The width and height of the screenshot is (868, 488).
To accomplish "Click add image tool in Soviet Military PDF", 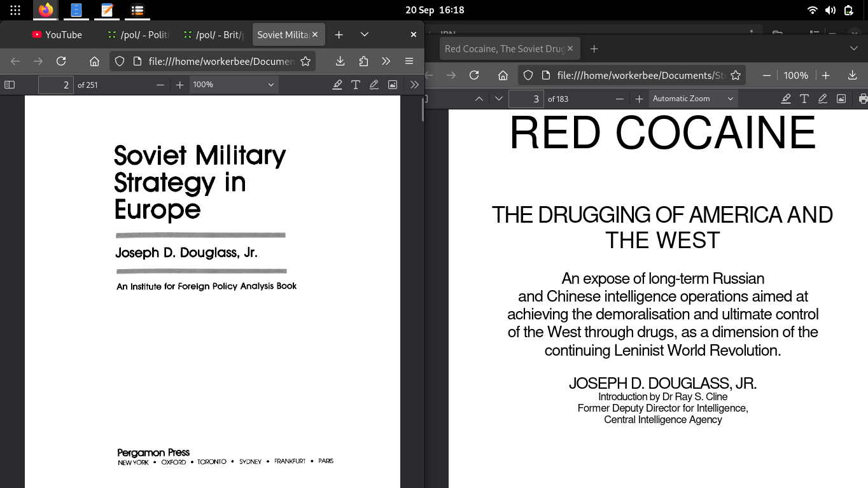I will 393,85.
